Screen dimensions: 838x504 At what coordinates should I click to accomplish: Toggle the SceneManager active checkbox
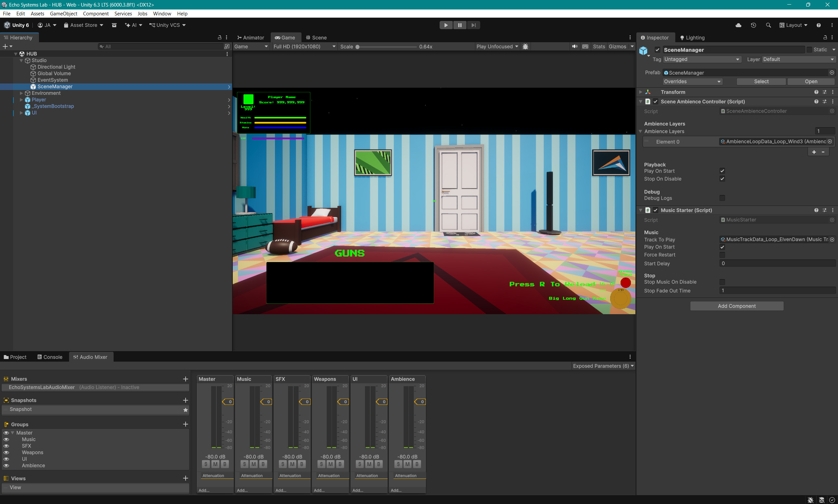pyautogui.click(x=657, y=50)
